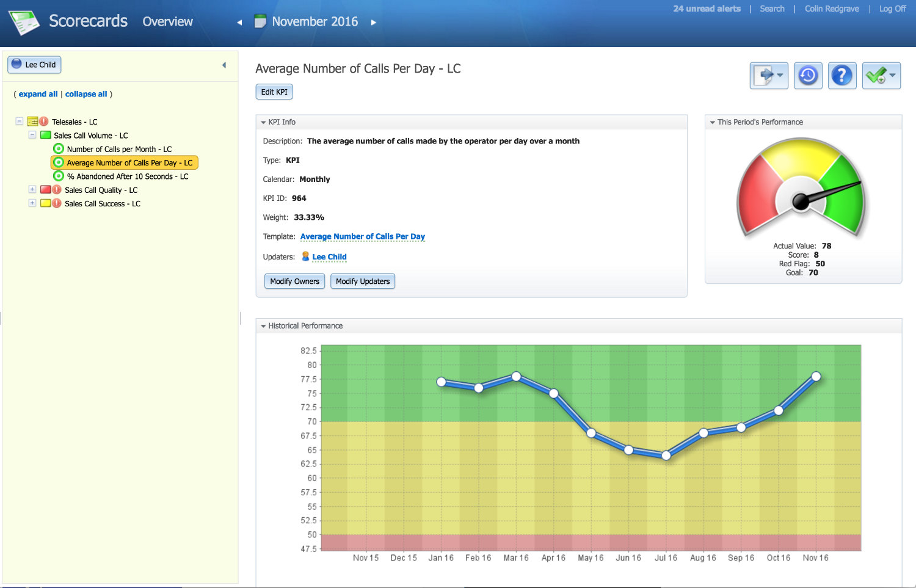Click the 24 unread alerts link
Viewport: 916px width, 588px height.
707,9
